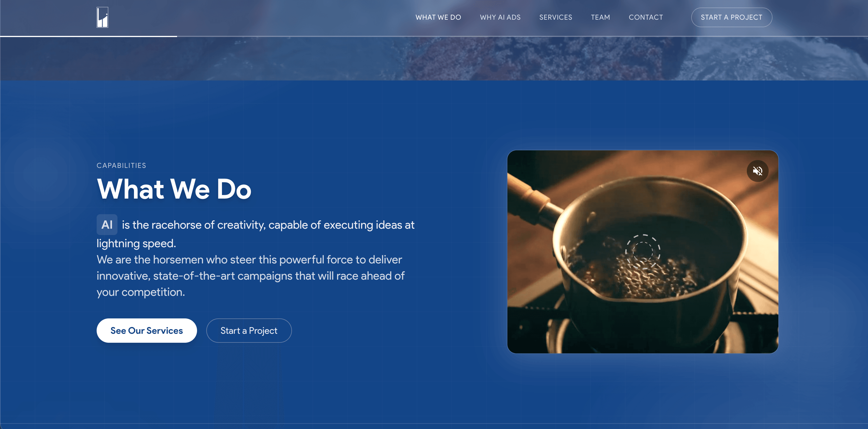Click the Capabilities label
The image size is (868, 429).
click(121, 166)
